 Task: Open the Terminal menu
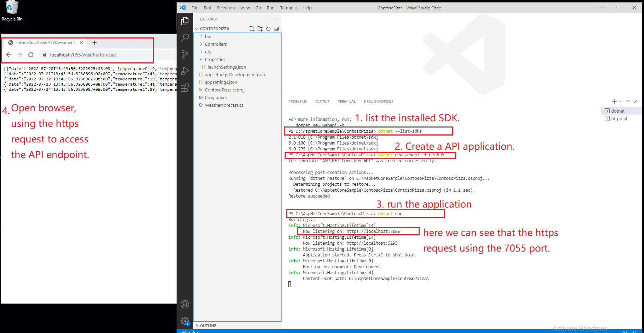click(x=288, y=8)
